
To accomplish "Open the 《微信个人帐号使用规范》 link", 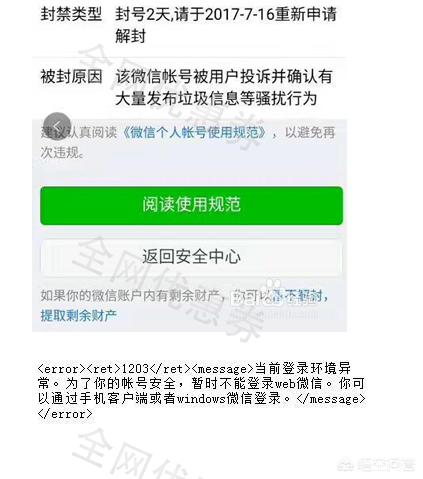I will (x=194, y=133).
